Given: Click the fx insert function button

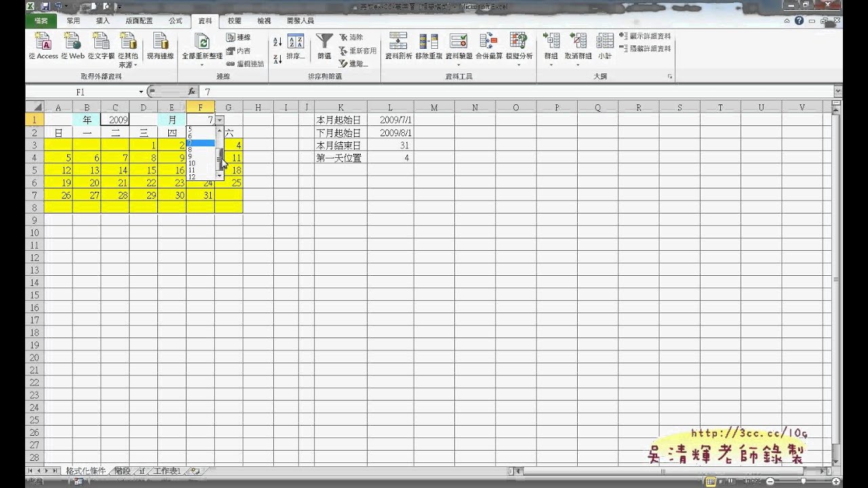Looking at the screenshot, I should click(192, 91).
